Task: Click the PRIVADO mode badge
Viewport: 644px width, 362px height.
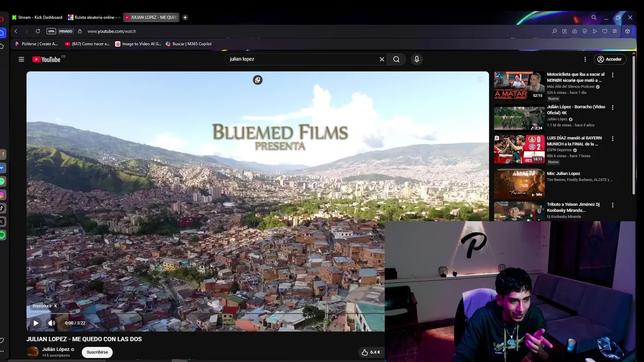Action: click(x=65, y=31)
